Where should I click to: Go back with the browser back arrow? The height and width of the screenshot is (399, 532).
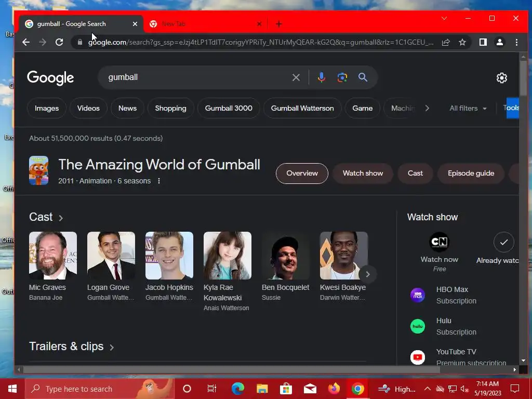26,42
